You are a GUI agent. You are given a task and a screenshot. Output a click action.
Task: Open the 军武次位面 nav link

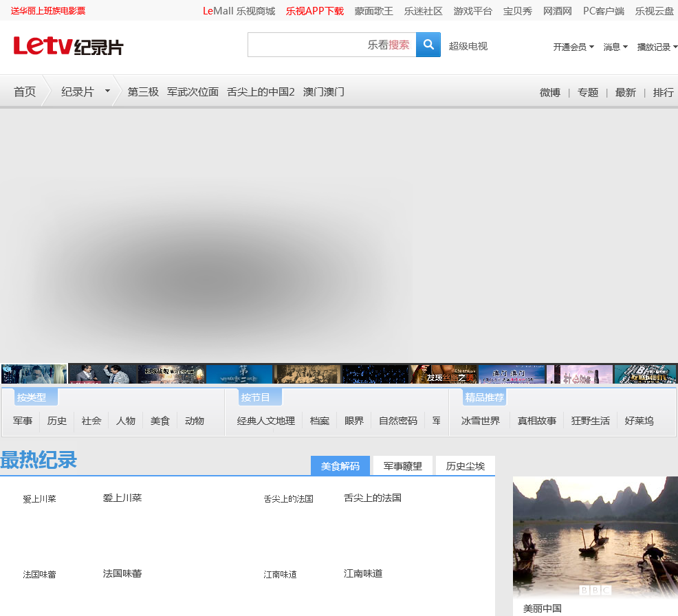coord(193,91)
